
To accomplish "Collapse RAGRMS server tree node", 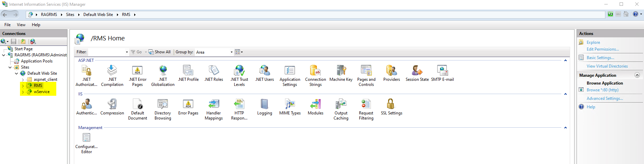I will 4,55.
